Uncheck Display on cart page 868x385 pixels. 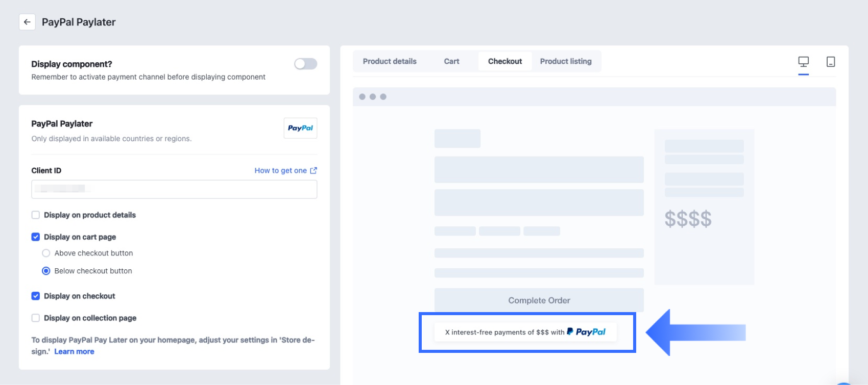tap(36, 237)
